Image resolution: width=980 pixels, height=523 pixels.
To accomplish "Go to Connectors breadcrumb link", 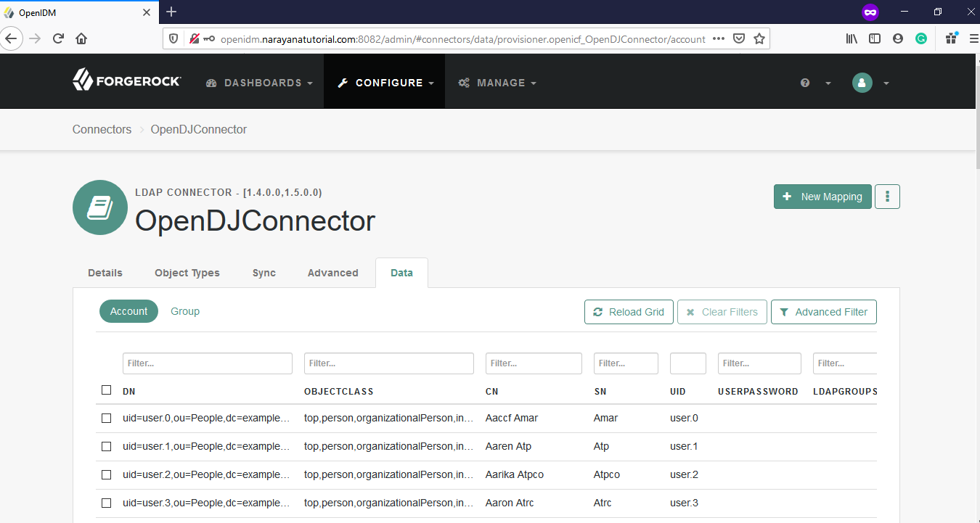I will pyautogui.click(x=102, y=129).
